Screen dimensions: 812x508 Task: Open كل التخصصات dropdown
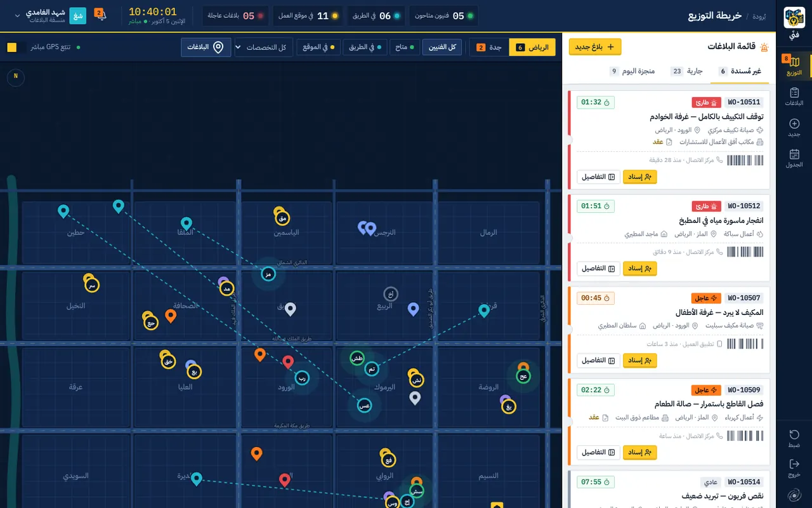click(x=264, y=47)
